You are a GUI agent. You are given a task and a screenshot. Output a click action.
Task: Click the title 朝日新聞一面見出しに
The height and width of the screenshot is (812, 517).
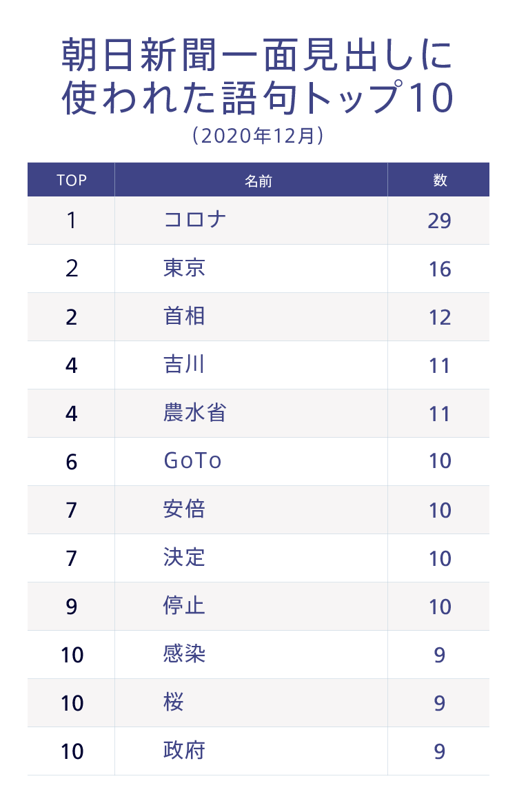[258, 56]
